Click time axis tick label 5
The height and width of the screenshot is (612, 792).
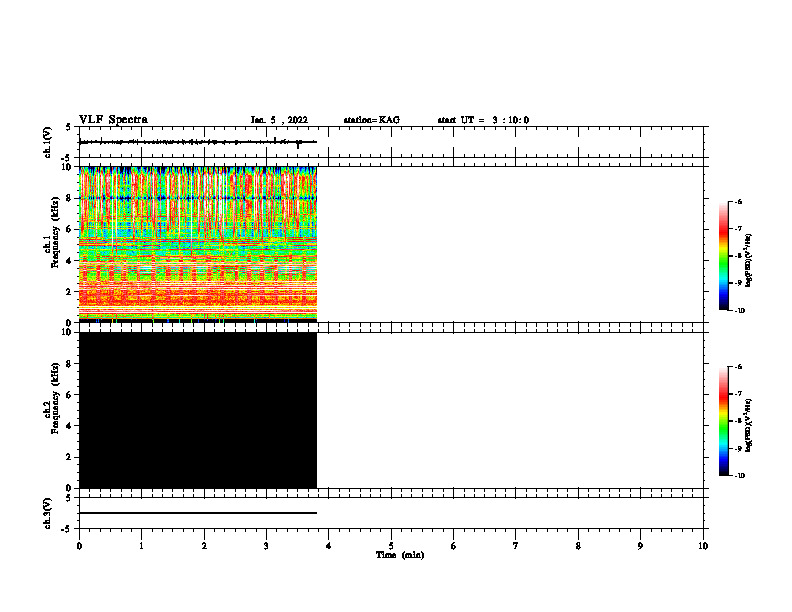[x=391, y=546]
